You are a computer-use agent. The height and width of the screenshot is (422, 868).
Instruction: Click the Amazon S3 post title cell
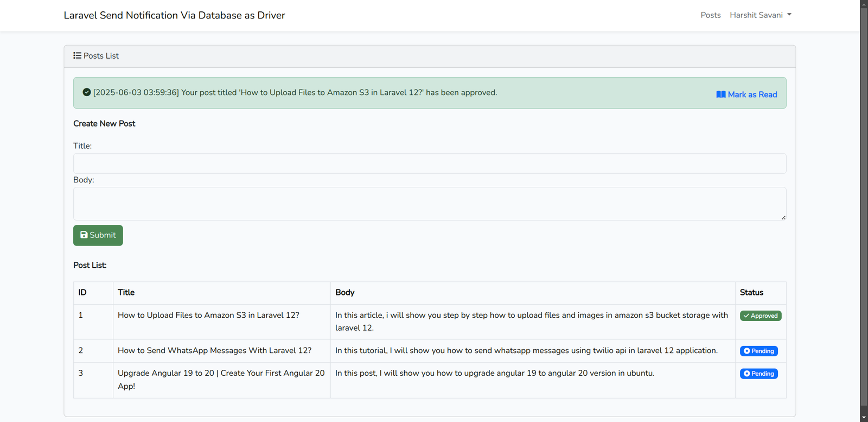tap(208, 316)
